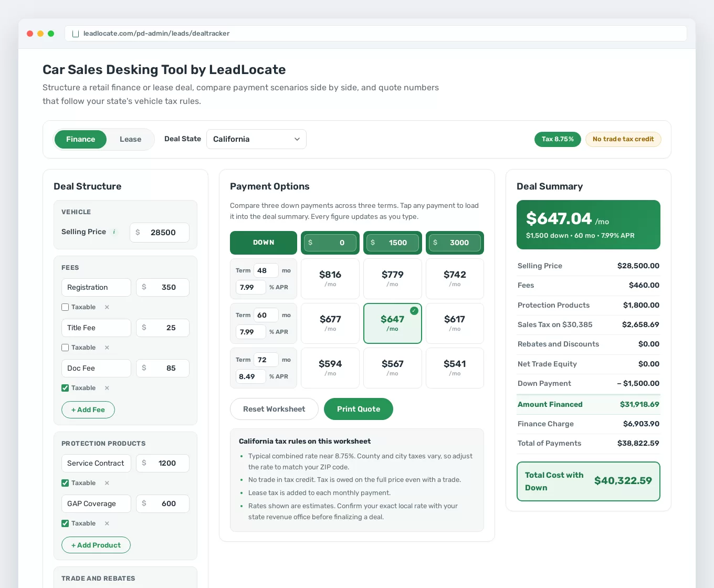Image resolution: width=714 pixels, height=588 pixels.
Task: Click the No trade tax credit badge
Action: [623, 139]
